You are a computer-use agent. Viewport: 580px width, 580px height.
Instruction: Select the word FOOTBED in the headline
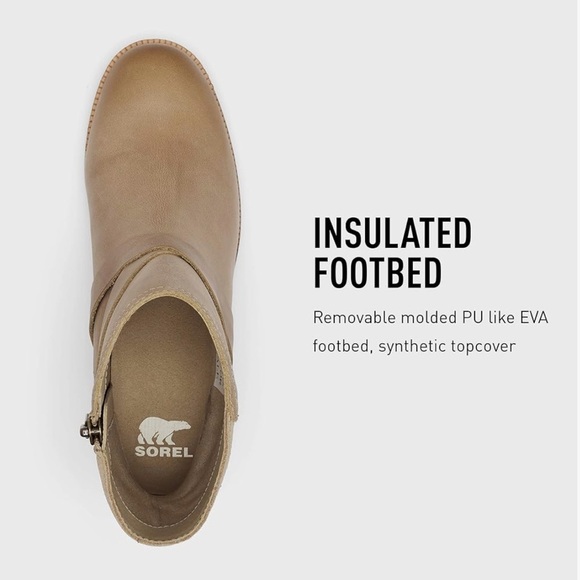coord(378,273)
